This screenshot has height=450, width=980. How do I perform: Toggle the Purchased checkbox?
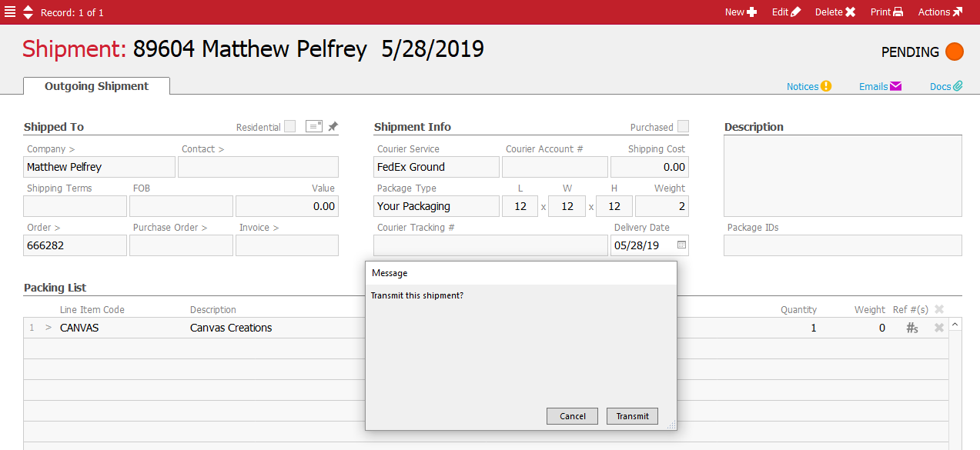point(683,127)
